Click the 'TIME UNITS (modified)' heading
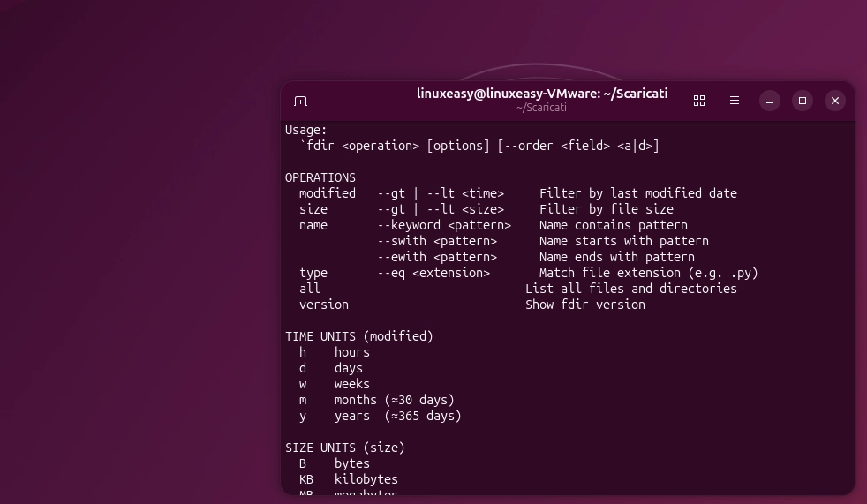This screenshot has height=504, width=867. coord(359,336)
